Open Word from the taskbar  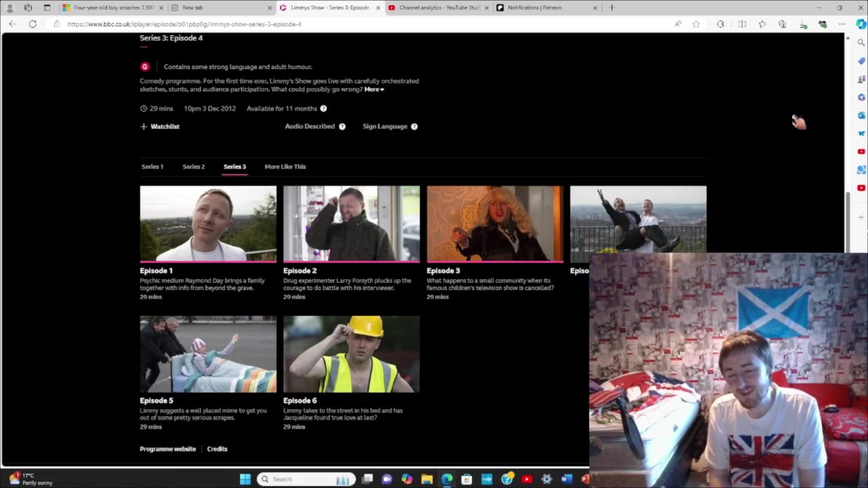[567, 479]
